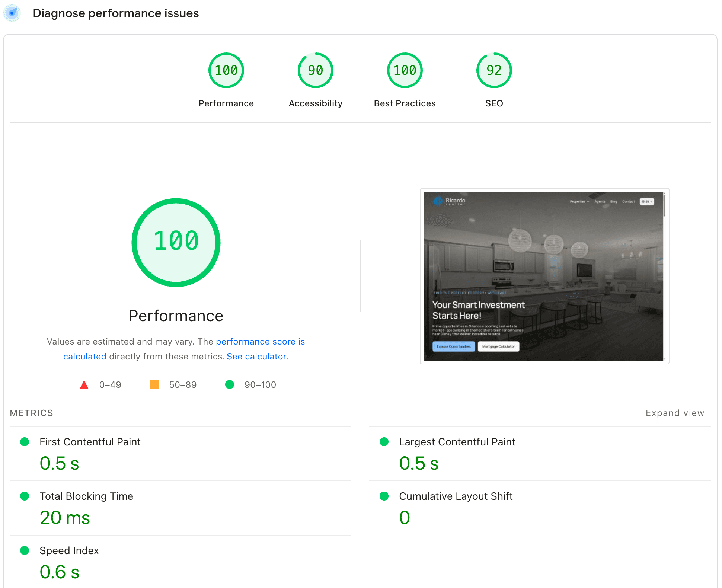This screenshot has height=588, width=722.
Task: Expand the Speed Index metric
Action: [69, 550]
